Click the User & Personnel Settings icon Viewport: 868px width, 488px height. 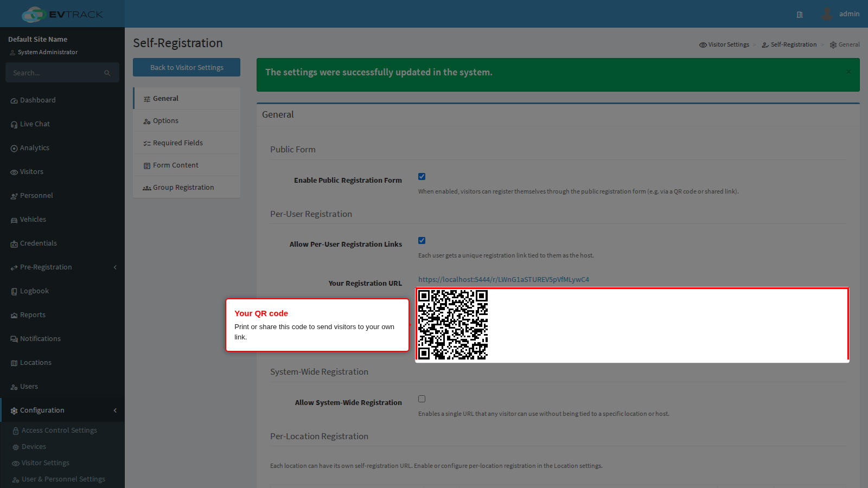pos(16,480)
